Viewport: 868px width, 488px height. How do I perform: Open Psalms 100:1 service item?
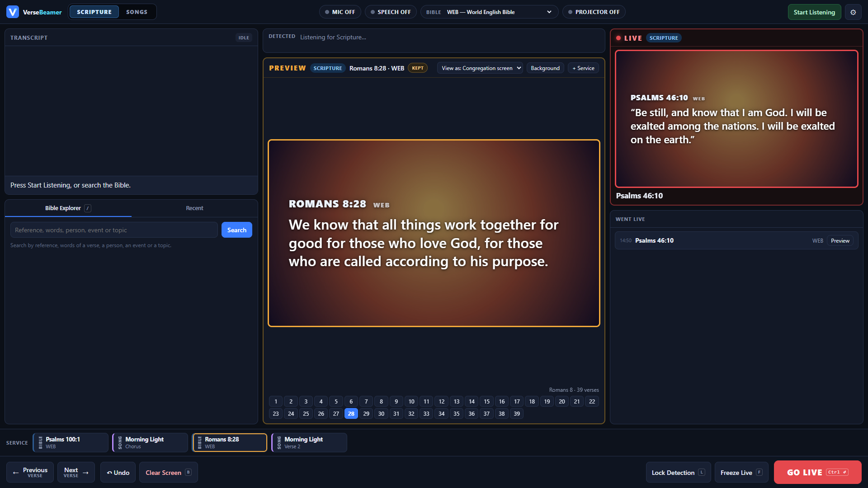pos(71,443)
